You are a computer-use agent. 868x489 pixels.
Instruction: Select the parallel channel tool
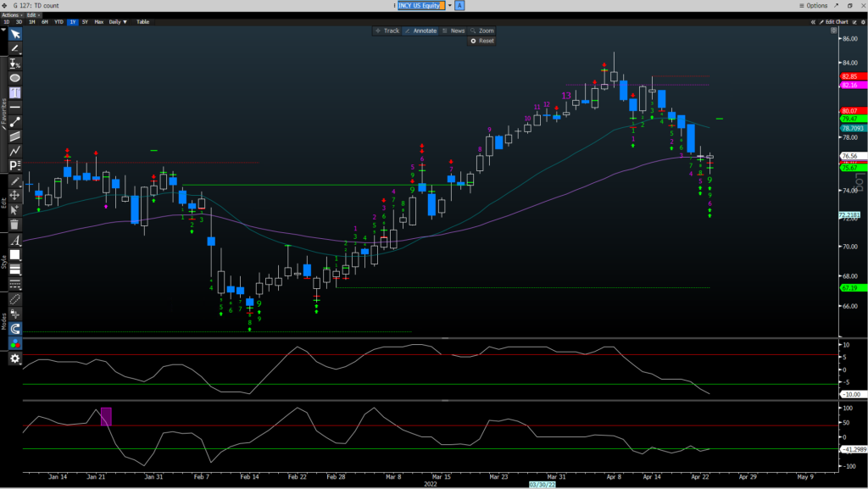15,136
